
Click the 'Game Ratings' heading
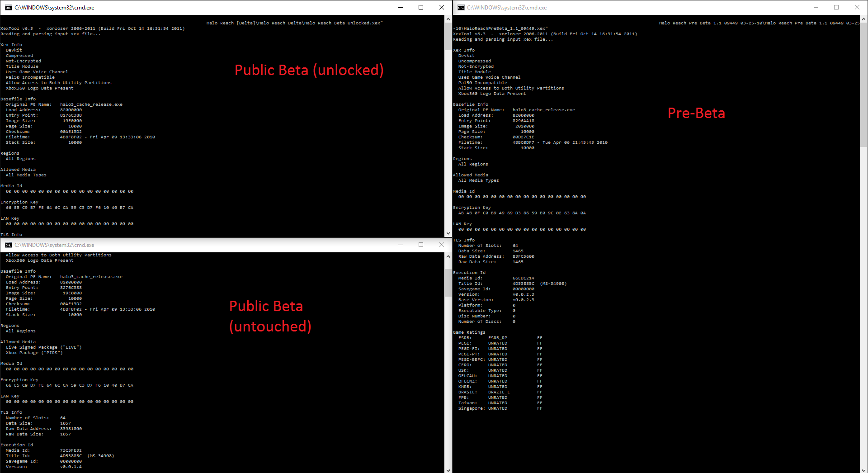[469, 332]
